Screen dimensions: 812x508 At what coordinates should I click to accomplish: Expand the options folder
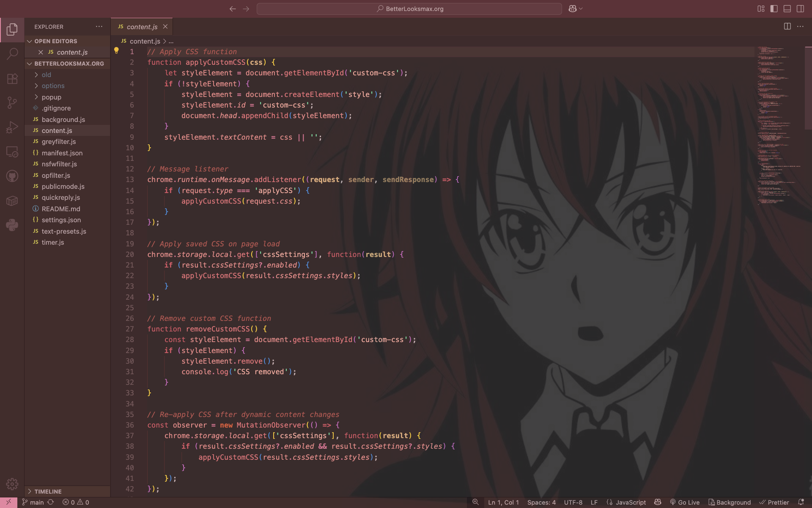pyautogui.click(x=68, y=86)
